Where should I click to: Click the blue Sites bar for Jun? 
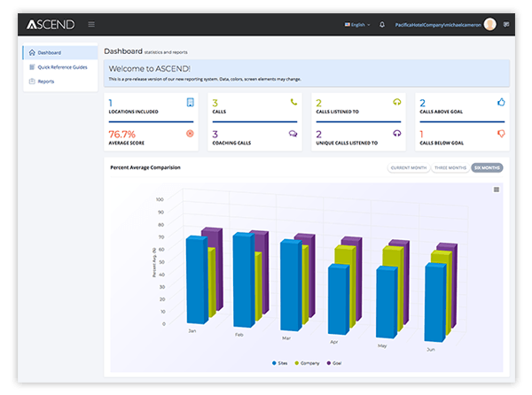click(x=435, y=303)
